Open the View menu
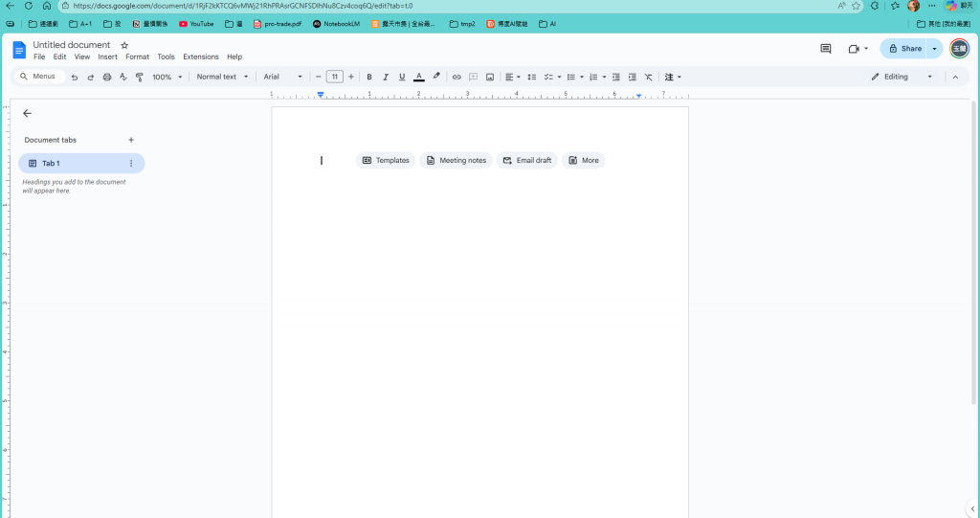 (x=82, y=56)
